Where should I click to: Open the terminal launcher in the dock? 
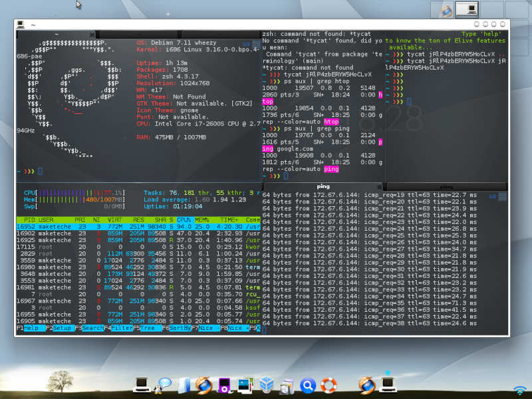coord(142,384)
